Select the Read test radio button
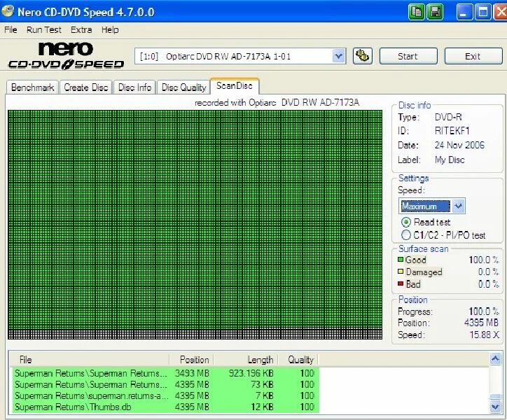This screenshot has height=420, width=507. 405,223
